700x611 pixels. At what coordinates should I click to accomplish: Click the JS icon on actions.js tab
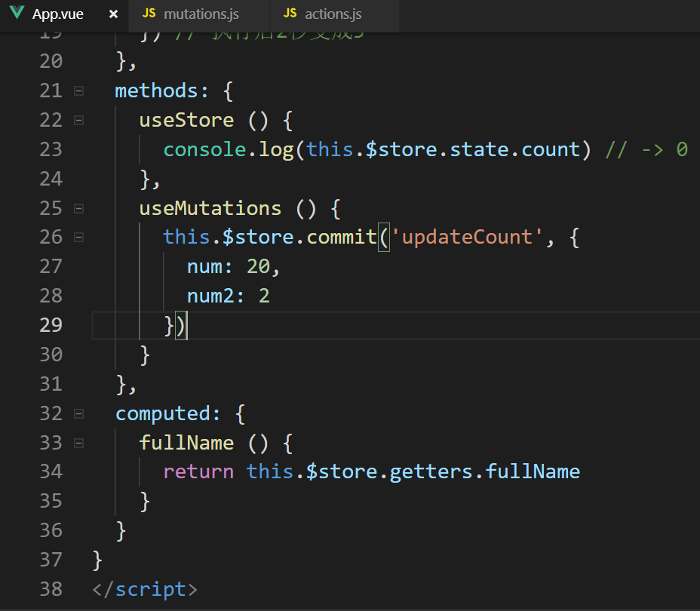tap(290, 13)
